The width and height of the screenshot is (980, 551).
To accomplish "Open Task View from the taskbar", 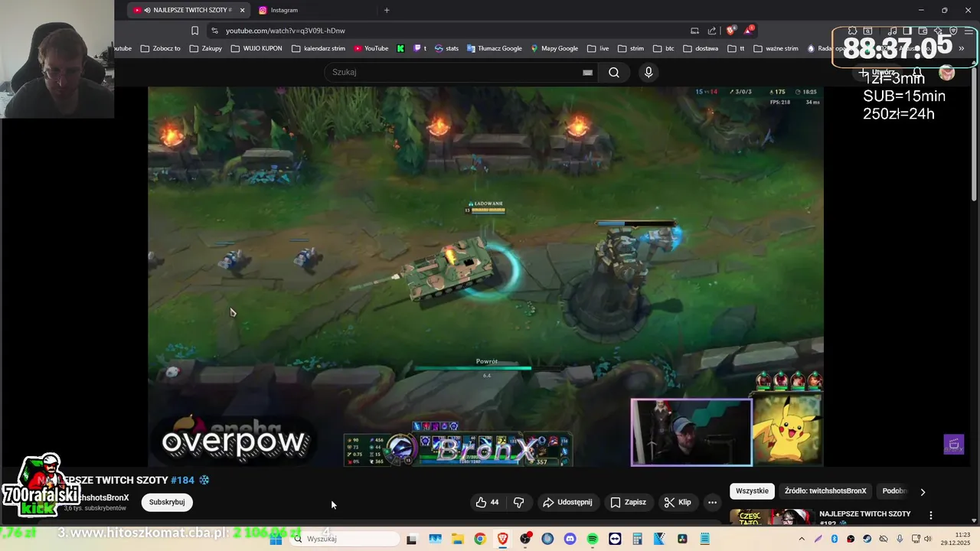I will 411,539.
